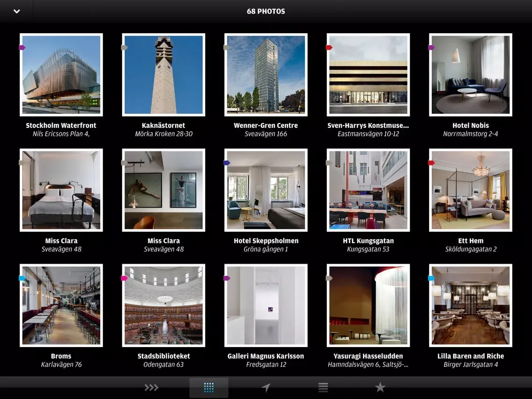
Task: Click the 68 PHOTOS header title
Action: [266, 11]
